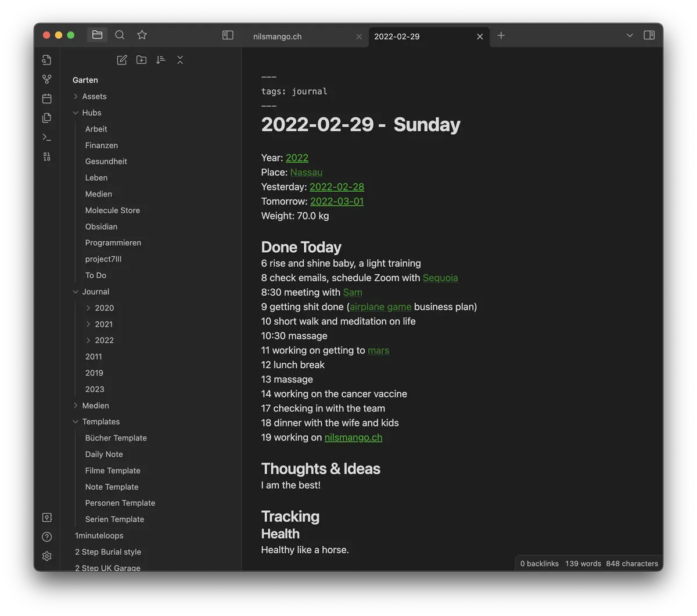
Task: Open the Personen Template file
Action: (120, 503)
